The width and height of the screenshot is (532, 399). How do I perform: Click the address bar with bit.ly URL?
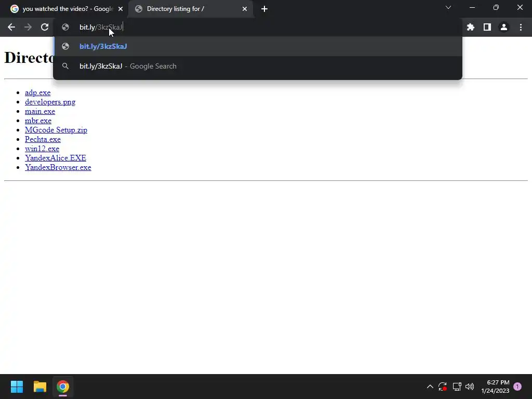[x=258, y=27]
